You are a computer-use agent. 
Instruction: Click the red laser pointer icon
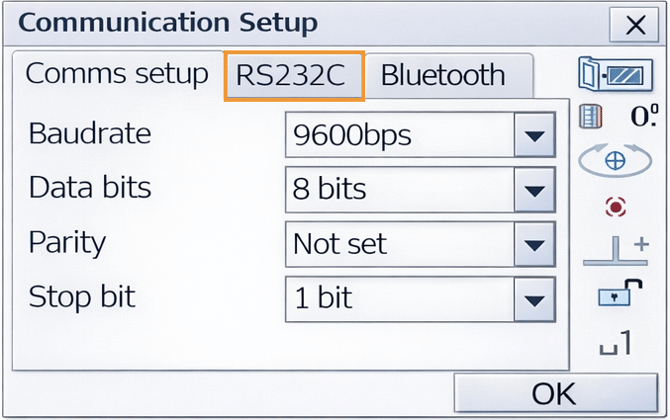[615, 206]
